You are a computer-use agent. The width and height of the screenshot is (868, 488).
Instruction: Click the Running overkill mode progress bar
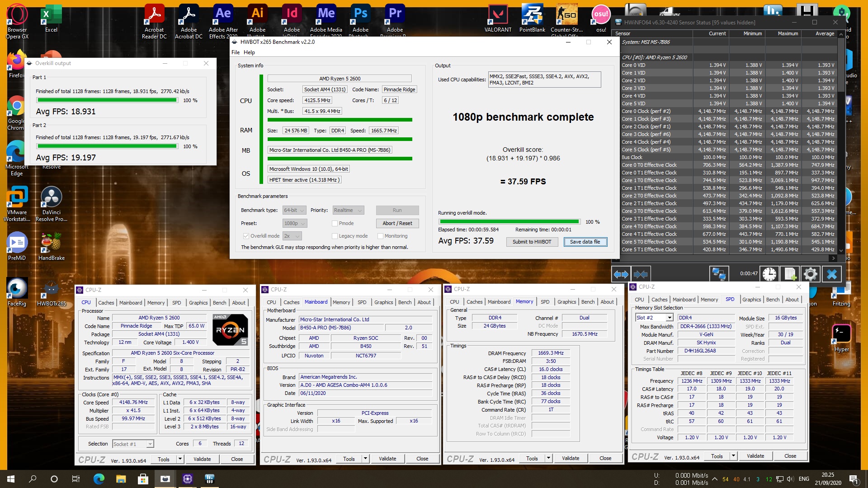tap(509, 222)
